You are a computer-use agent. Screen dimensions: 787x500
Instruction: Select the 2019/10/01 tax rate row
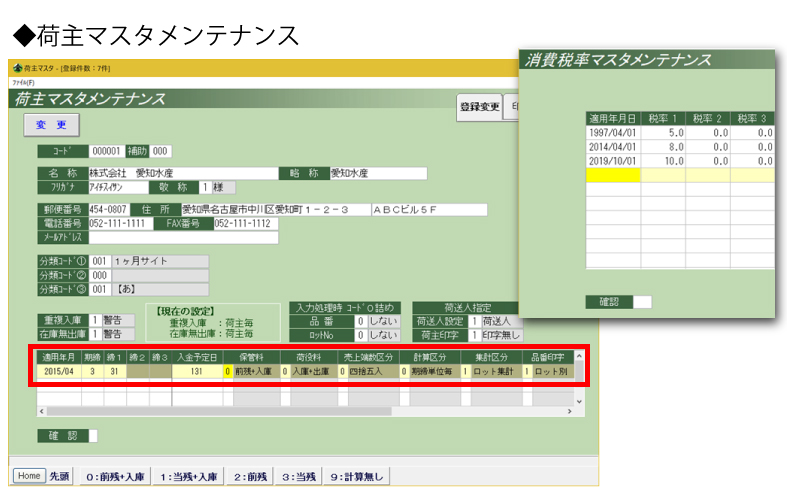[x=612, y=160]
